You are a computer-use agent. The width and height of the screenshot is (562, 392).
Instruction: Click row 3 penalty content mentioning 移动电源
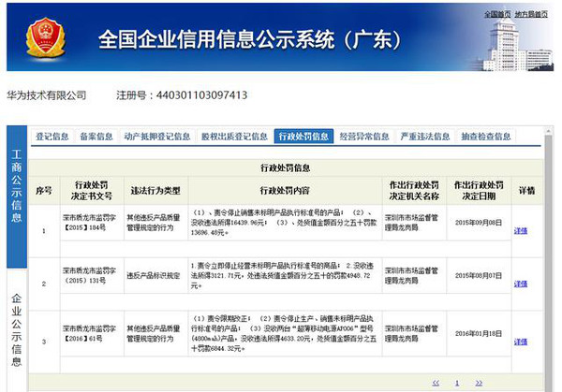click(x=283, y=333)
